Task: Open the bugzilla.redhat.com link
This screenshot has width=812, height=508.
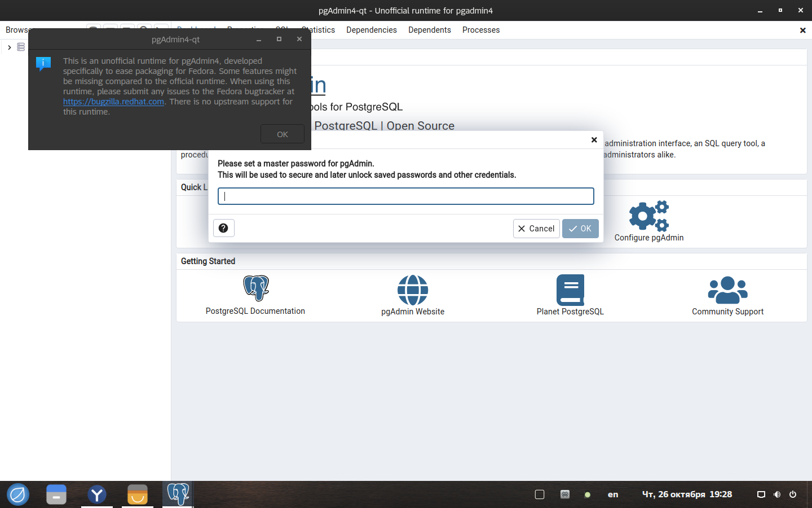Action: (x=113, y=102)
